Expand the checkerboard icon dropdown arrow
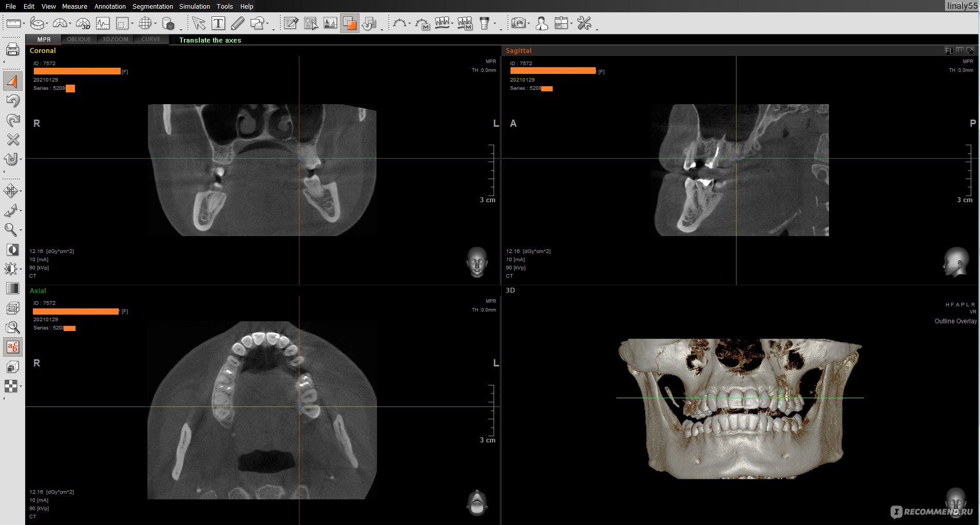The height and width of the screenshot is (525, 980). click(21, 386)
